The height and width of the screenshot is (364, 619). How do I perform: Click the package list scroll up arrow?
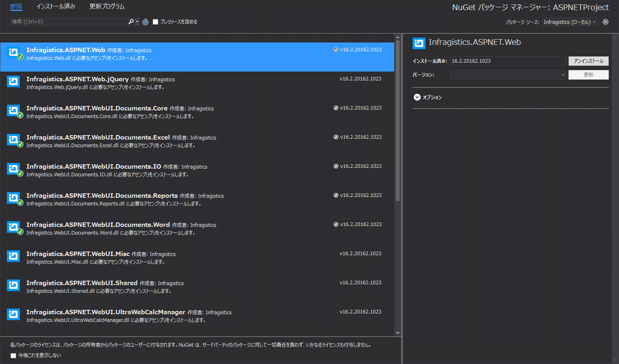398,37
